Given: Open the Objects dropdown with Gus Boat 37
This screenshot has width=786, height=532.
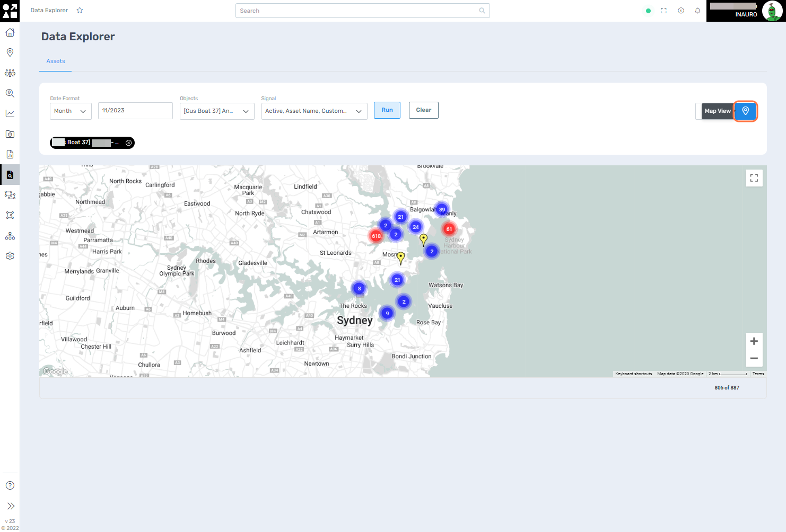Looking at the screenshot, I should (217, 111).
